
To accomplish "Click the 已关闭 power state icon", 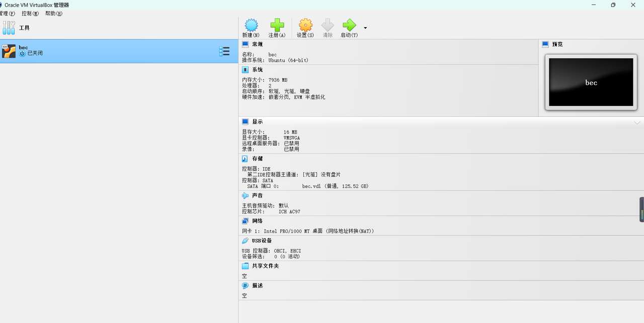I will coord(22,53).
